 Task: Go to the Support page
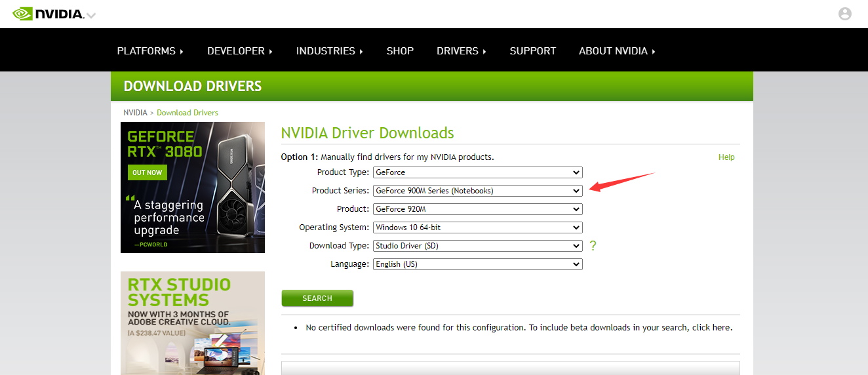point(533,51)
